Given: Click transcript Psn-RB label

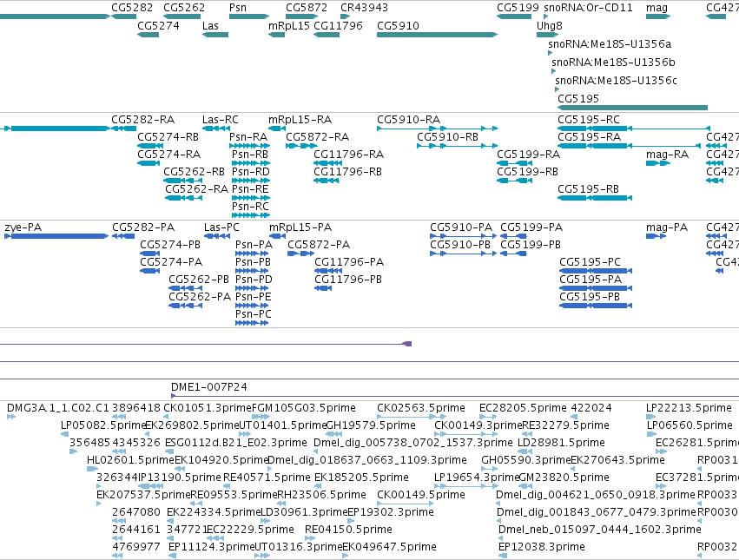Looking at the screenshot, I should (x=250, y=155).
